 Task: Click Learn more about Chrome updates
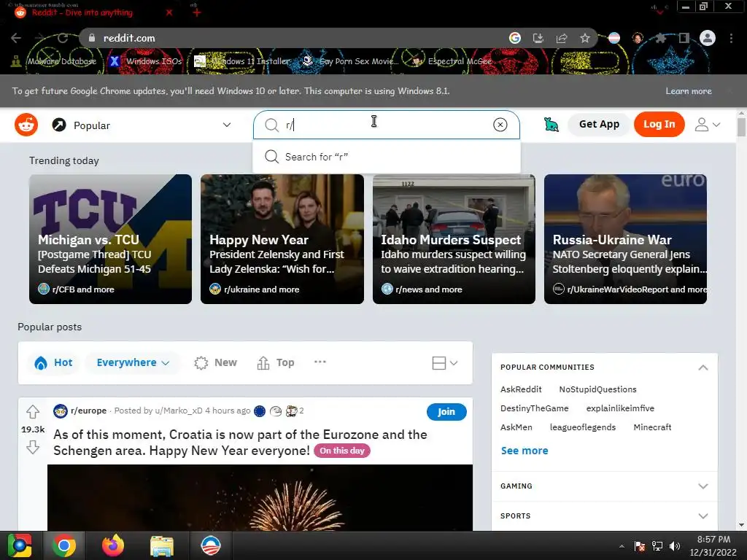tap(689, 91)
